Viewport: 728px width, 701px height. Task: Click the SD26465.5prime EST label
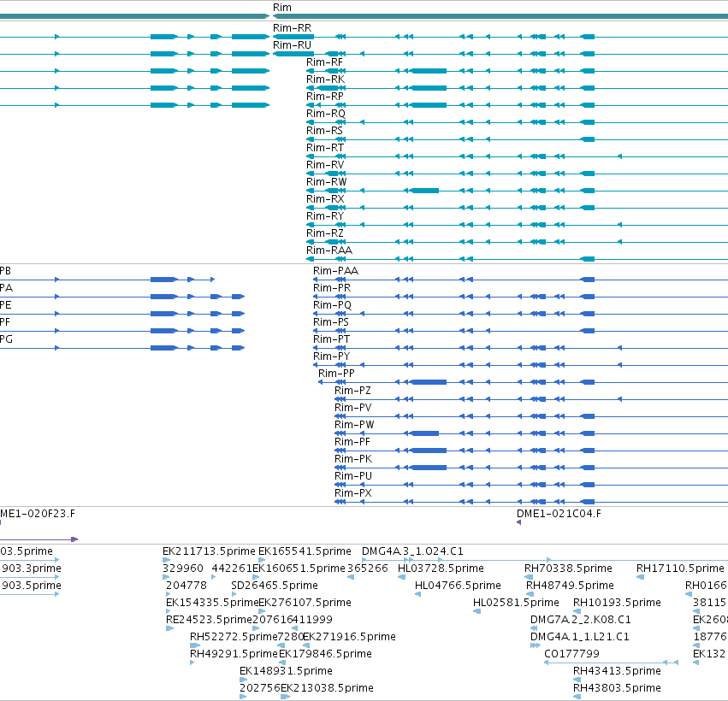coord(275,586)
